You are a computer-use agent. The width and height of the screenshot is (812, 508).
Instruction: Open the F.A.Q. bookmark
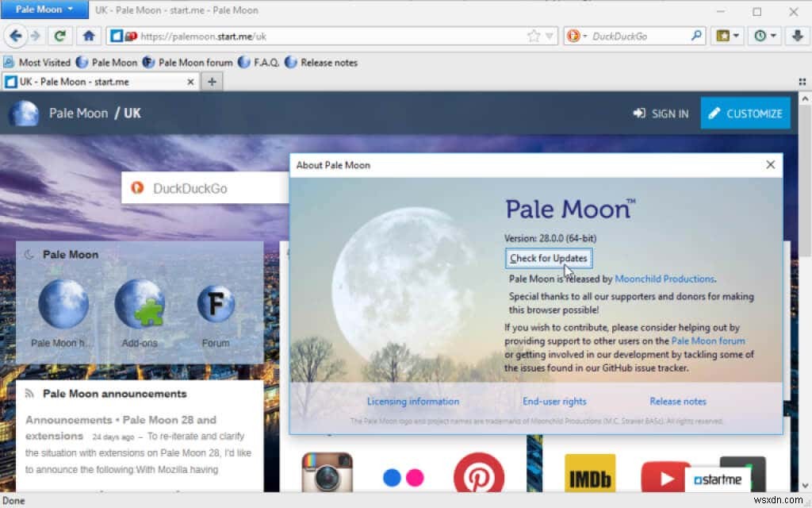coord(259,63)
